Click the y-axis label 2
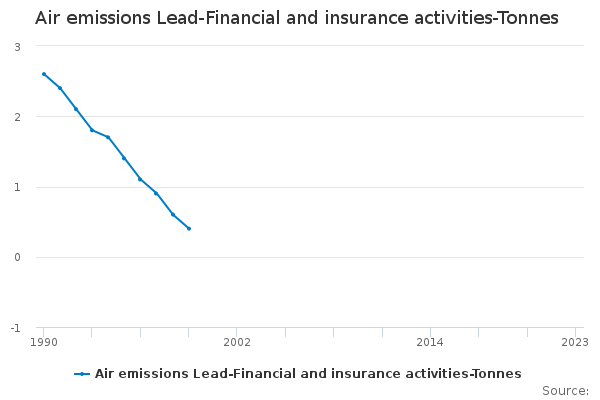The height and width of the screenshot is (400, 600). pyautogui.click(x=18, y=117)
